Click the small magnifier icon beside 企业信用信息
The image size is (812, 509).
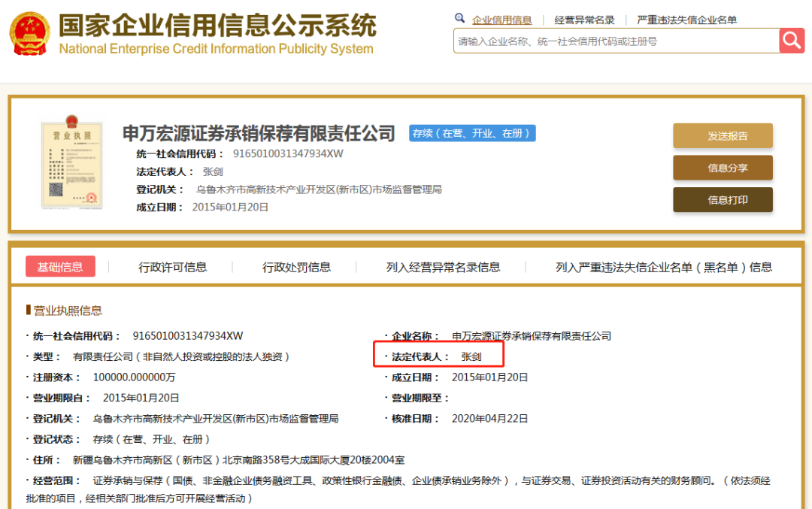tap(460, 19)
